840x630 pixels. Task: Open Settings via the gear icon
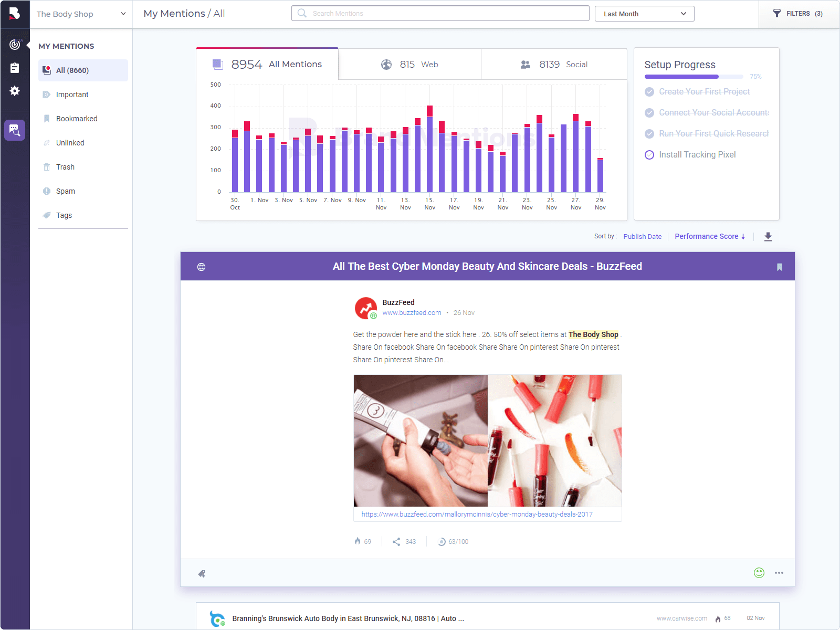tap(15, 91)
